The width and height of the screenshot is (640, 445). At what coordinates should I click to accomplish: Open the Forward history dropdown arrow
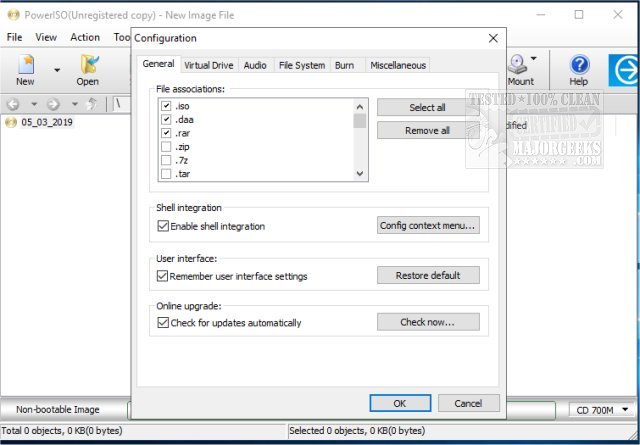coord(75,104)
